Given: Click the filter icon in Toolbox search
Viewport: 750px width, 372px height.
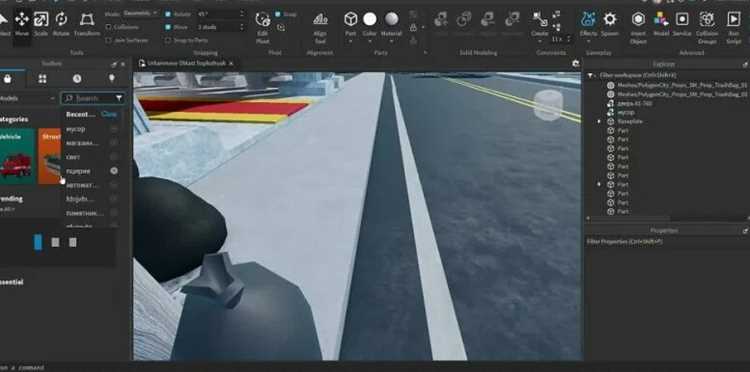Looking at the screenshot, I should [x=119, y=98].
